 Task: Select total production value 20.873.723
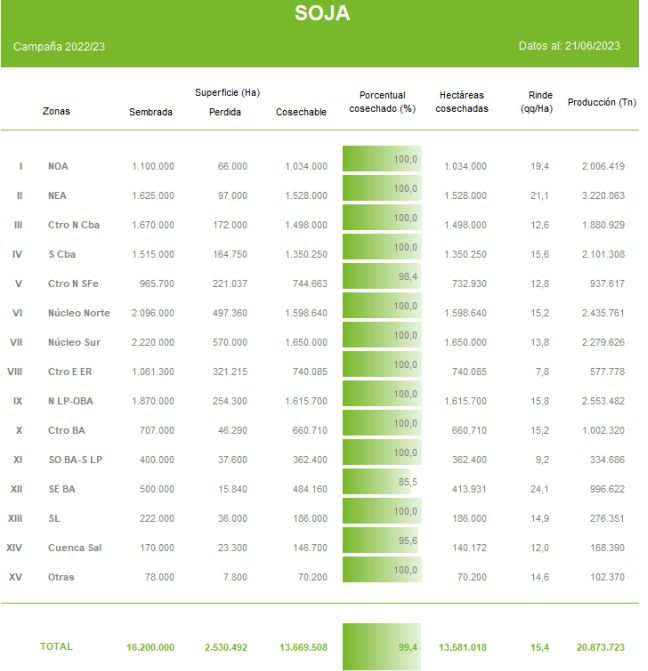click(x=601, y=648)
